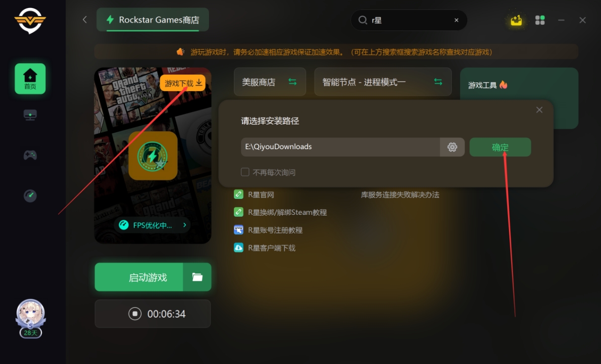Open R星官网 link

(261, 194)
